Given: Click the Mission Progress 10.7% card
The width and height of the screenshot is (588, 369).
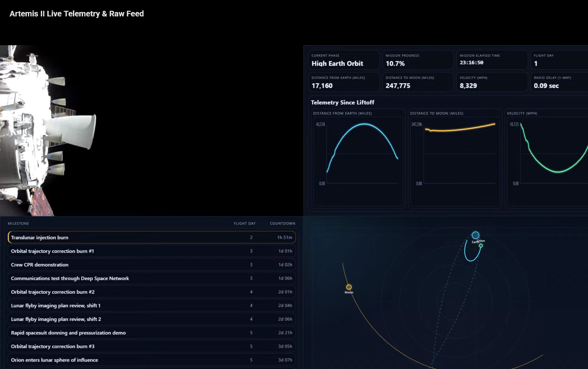Looking at the screenshot, I should click(417, 60).
